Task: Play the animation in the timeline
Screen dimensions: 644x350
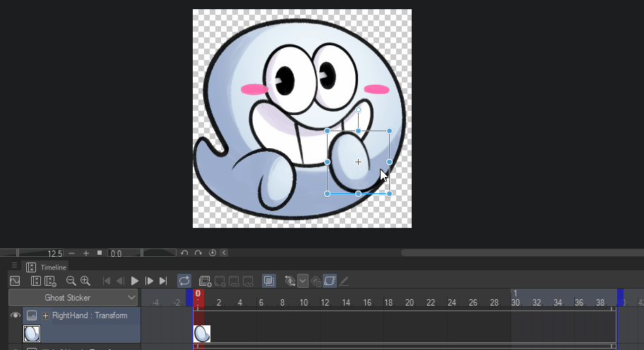Action: pyautogui.click(x=135, y=281)
